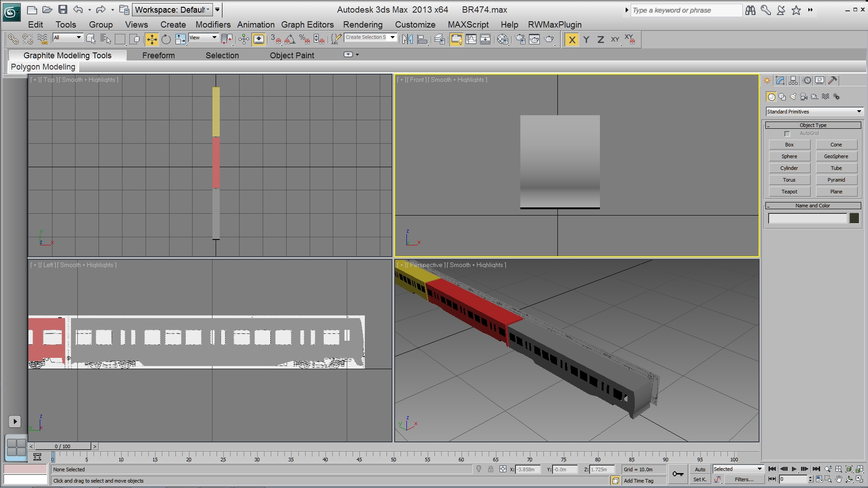868x488 pixels.
Task: Click the object name input field
Action: point(807,219)
